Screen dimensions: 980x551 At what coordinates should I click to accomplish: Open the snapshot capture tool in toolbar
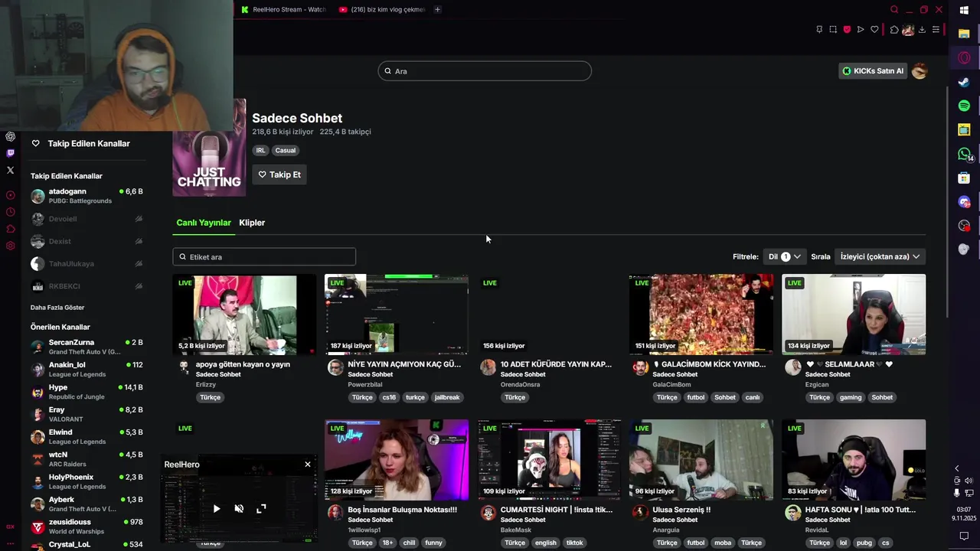tap(833, 30)
